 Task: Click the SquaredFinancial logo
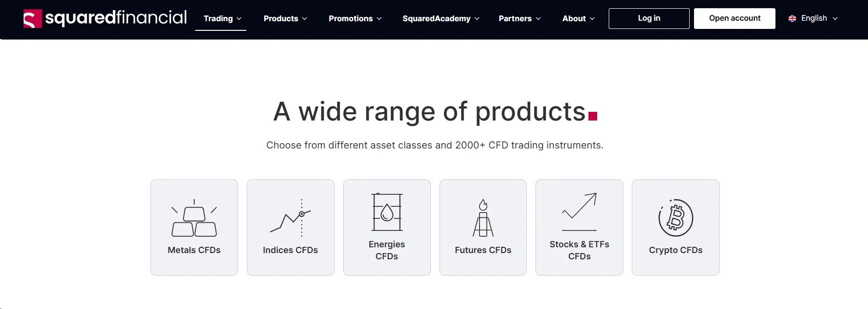[x=105, y=18]
